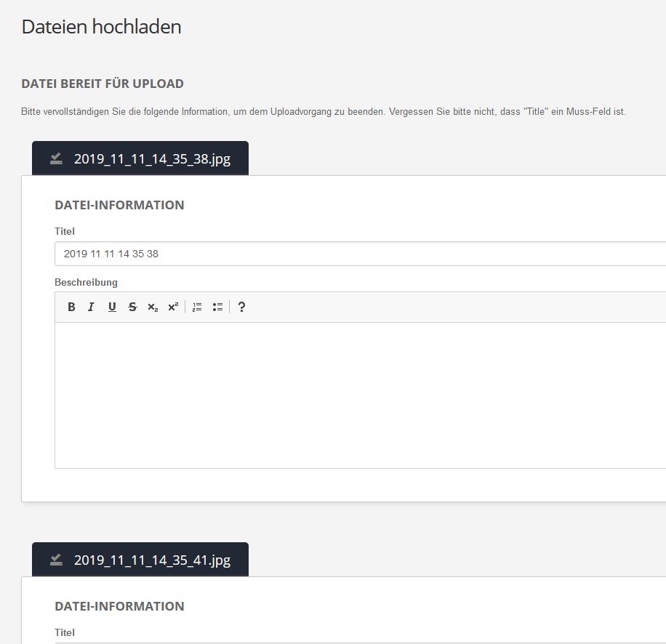
Task: Apply italic formatting in Beschreibung toolbar
Action: point(91,307)
